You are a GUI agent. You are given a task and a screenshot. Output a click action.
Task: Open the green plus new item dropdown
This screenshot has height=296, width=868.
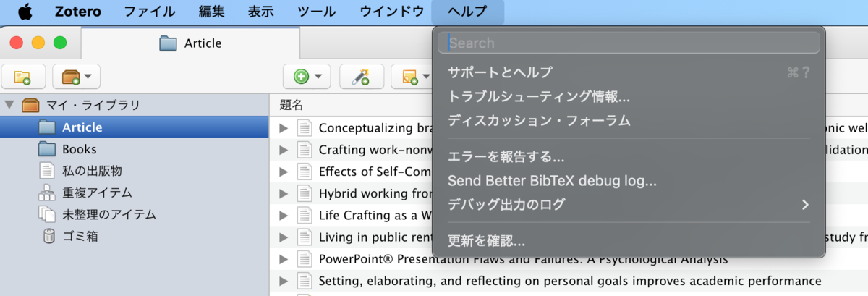click(307, 76)
